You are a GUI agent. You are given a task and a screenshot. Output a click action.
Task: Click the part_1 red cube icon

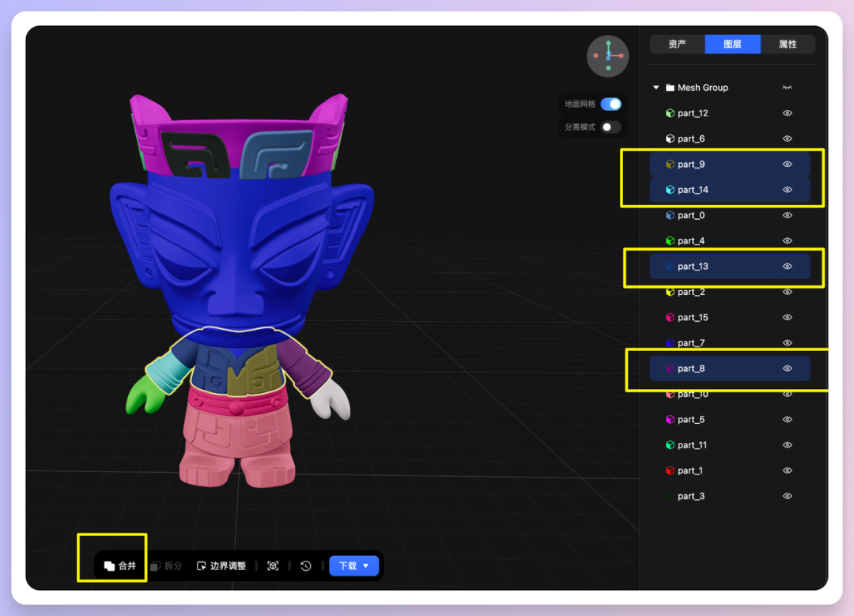pos(669,471)
